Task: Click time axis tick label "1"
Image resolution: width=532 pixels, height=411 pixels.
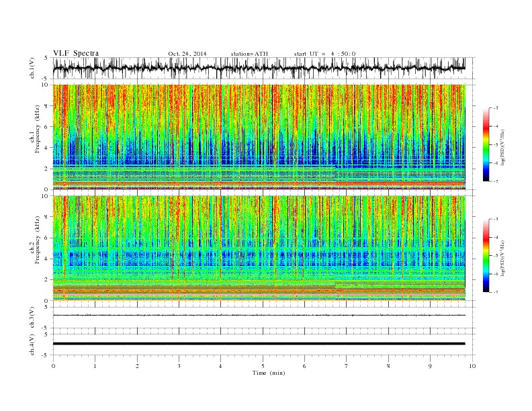Action: point(95,366)
